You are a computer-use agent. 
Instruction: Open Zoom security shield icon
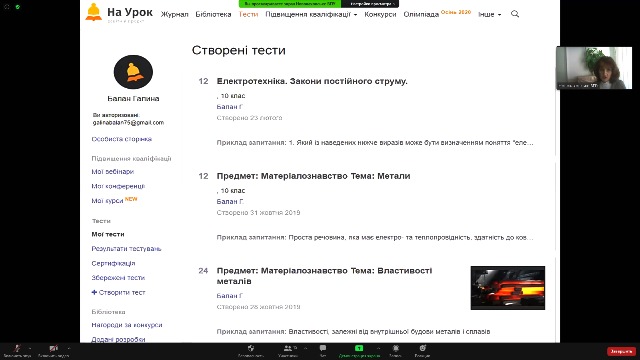coord(251,348)
